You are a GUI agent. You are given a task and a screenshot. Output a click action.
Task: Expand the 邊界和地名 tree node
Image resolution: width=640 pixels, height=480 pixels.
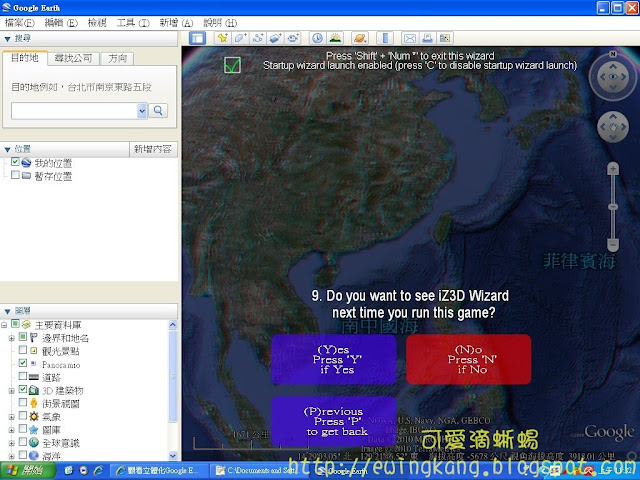[x=11, y=338]
